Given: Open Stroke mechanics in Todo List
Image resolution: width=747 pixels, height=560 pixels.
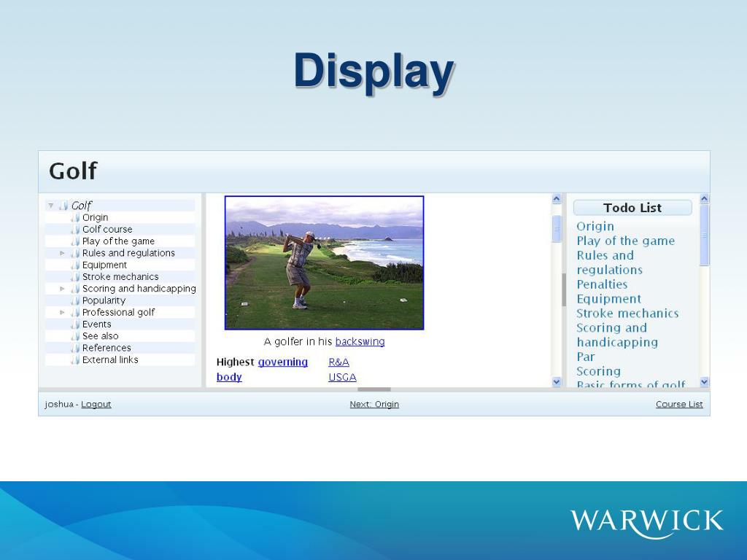Looking at the screenshot, I should 627,314.
